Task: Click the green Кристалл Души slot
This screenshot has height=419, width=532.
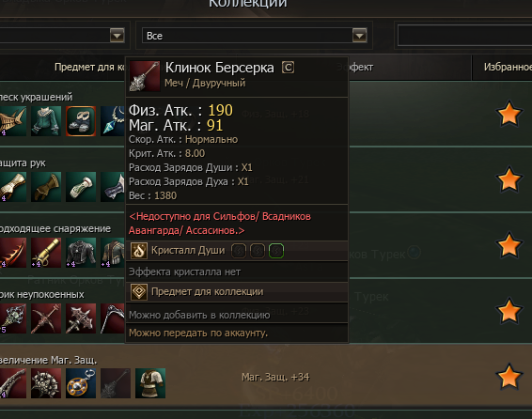Action: pyautogui.click(x=276, y=251)
